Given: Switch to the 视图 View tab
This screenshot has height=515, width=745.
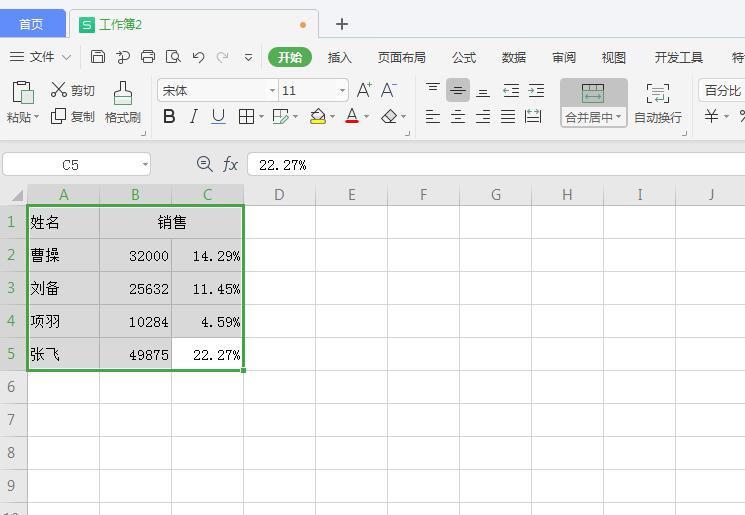Looking at the screenshot, I should tap(613, 57).
